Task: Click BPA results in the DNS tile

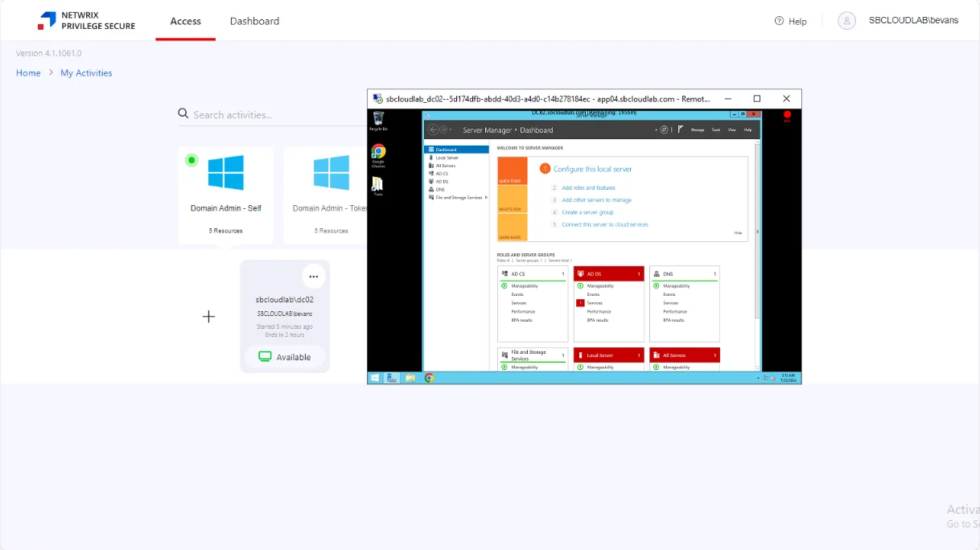Action: coord(674,320)
